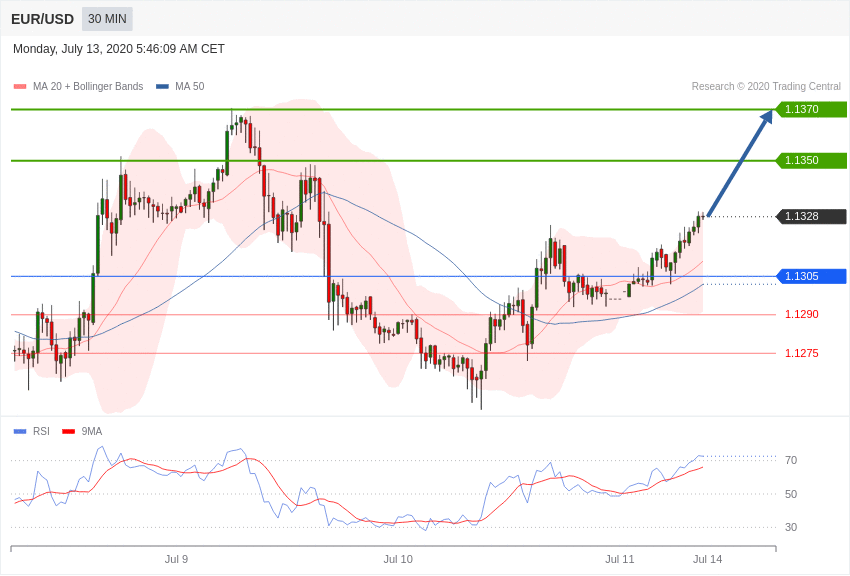Click the MA 20 + Bollinger Bands legend swatch
Screen dimensions: 850x576
(20, 86)
